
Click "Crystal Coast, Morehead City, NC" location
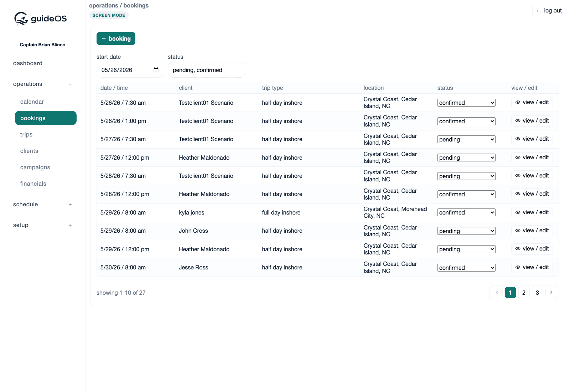[395, 212]
